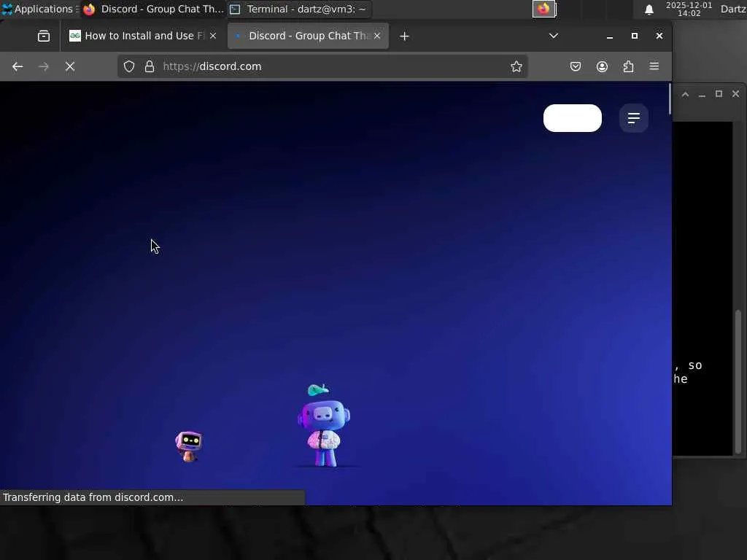Minimize the Firefox window
Image resolution: width=747 pixels, height=560 pixels.
tap(610, 36)
